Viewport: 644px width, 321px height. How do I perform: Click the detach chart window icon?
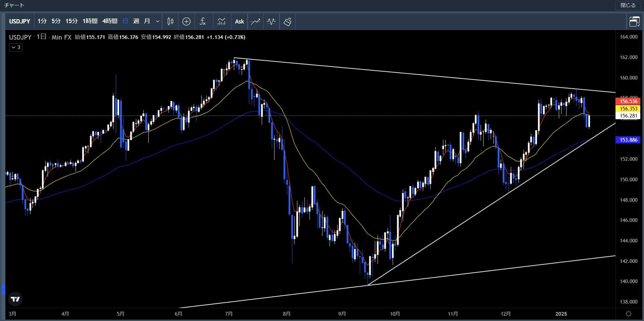point(634,21)
